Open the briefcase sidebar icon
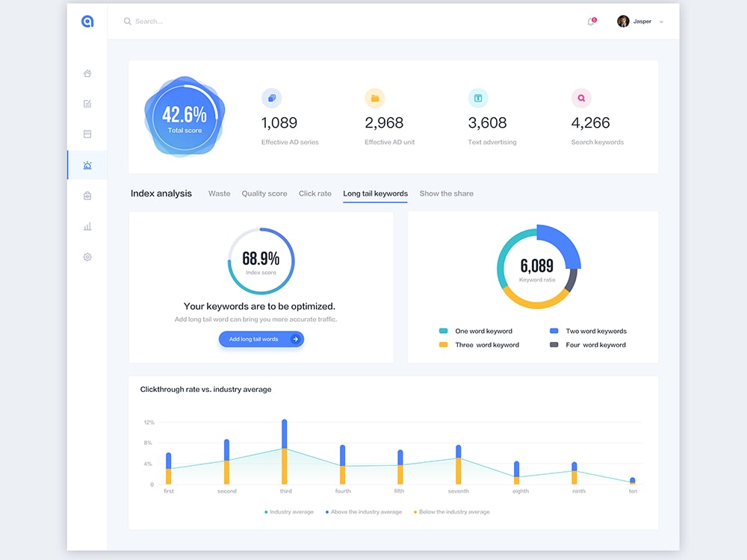This screenshot has height=560, width=747. coord(87,196)
